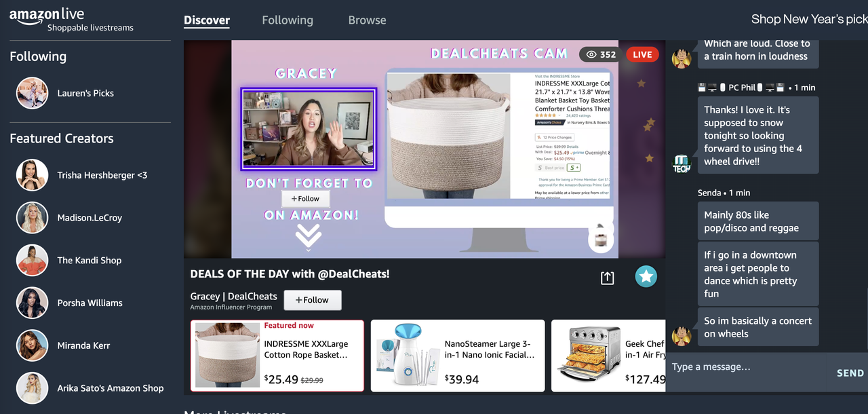868x414 pixels.
Task: Click the Featured Creators heading
Action: [62, 138]
